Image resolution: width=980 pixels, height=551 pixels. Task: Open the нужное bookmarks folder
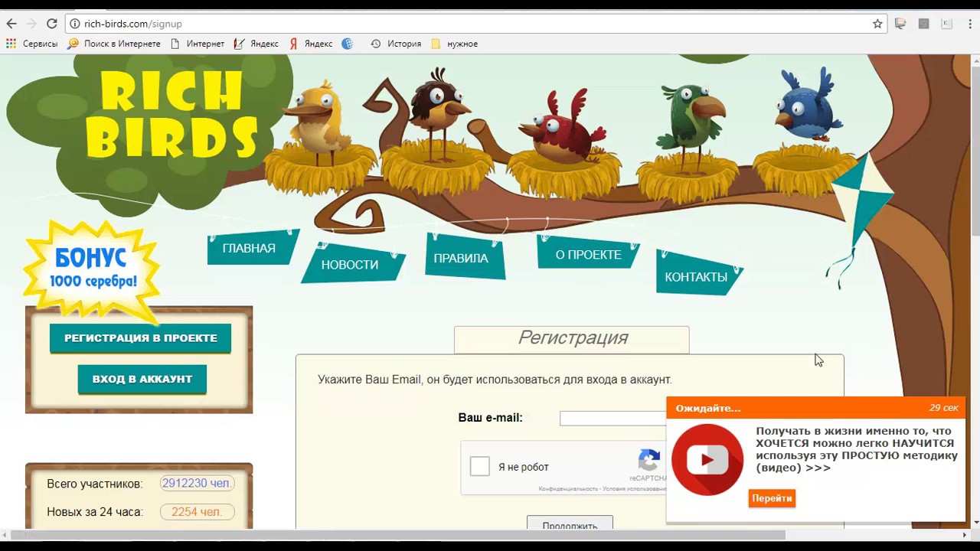(455, 44)
